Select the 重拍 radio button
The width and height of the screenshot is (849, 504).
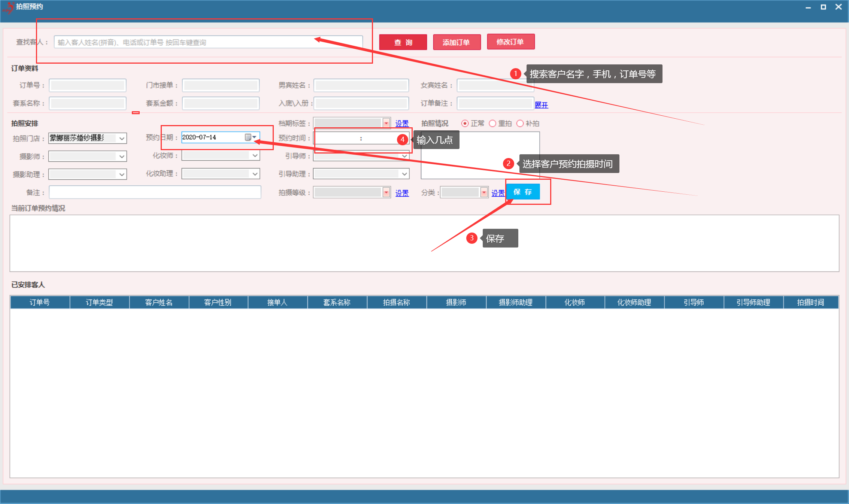(x=492, y=124)
